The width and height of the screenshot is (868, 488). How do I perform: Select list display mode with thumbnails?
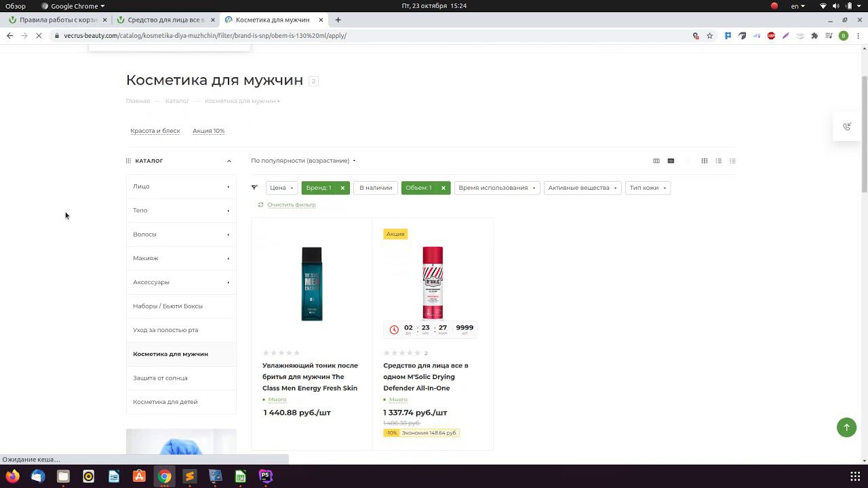click(718, 161)
